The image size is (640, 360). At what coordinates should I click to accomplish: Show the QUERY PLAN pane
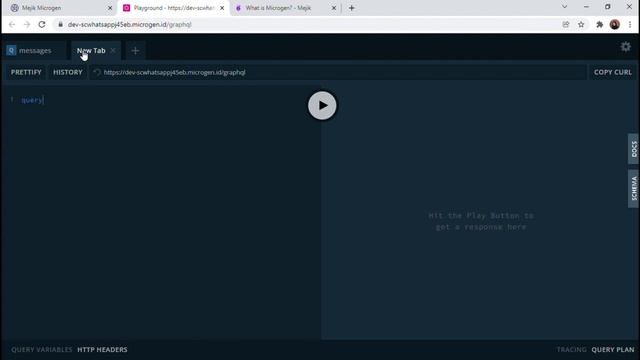(613, 349)
